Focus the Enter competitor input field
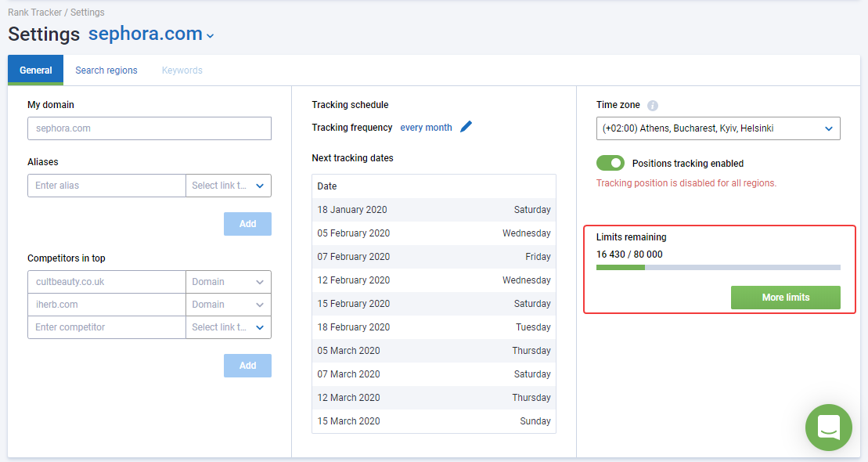 tap(107, 327)
